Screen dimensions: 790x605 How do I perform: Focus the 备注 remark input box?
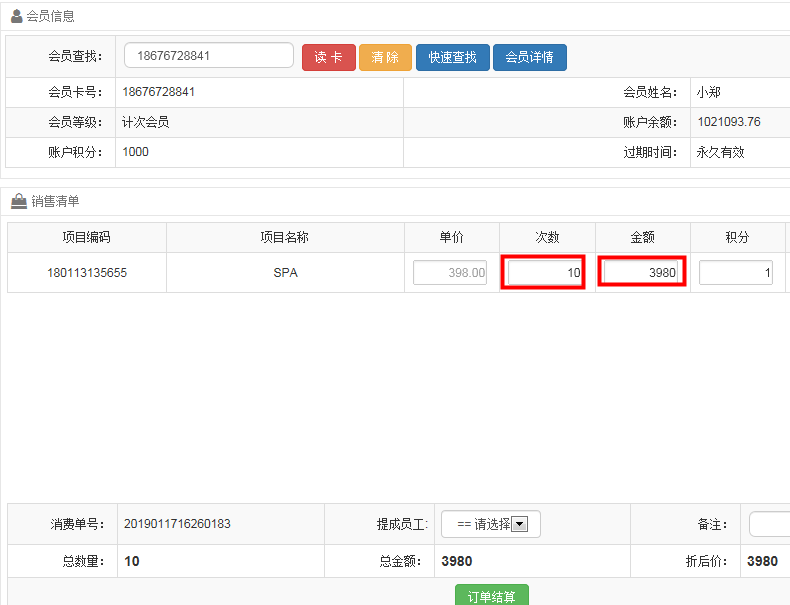click(769, 524)
